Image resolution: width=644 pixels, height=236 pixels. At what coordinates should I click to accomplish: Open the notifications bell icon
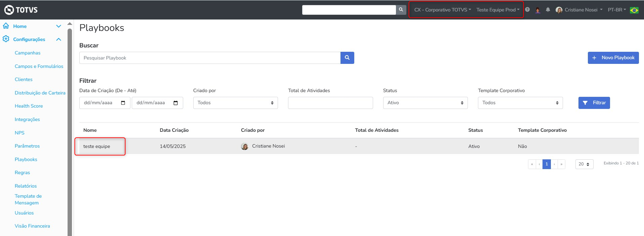[548, 10]
